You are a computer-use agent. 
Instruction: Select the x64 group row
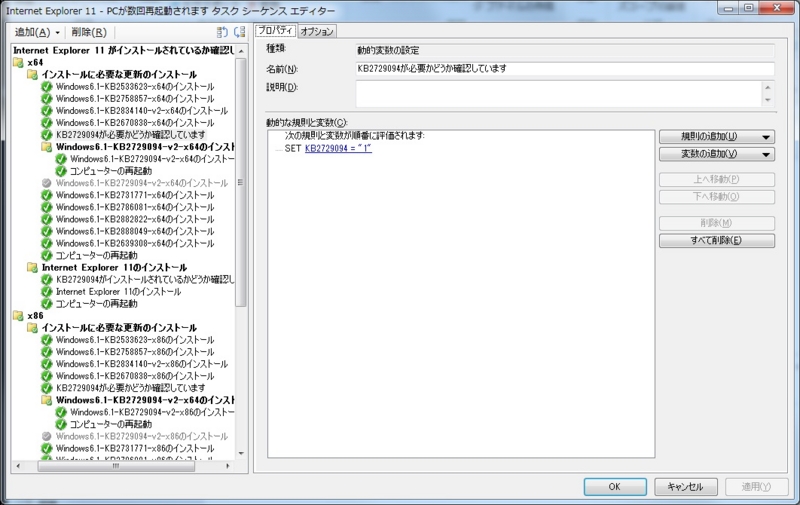(x=35, y=62)
